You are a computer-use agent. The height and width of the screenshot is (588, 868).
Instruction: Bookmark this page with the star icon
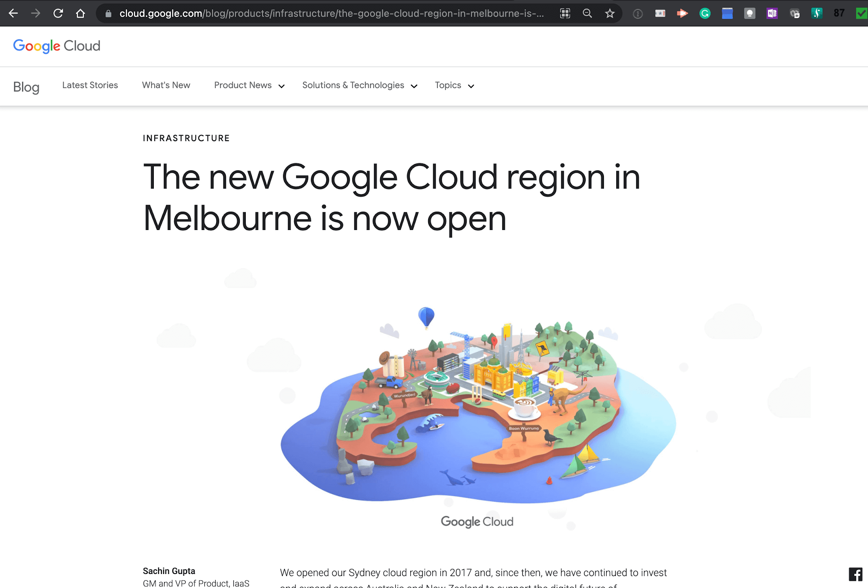coord(609,13)
